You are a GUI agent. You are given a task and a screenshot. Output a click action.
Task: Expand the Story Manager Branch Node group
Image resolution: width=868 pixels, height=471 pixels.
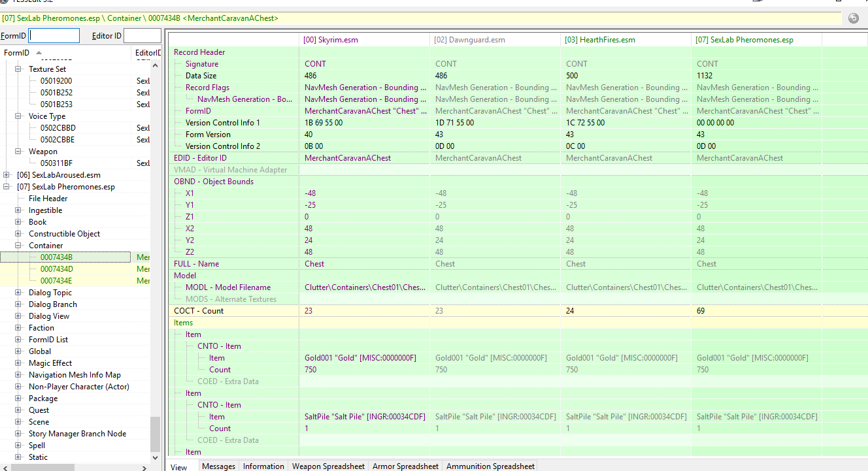tap(18, 434)
